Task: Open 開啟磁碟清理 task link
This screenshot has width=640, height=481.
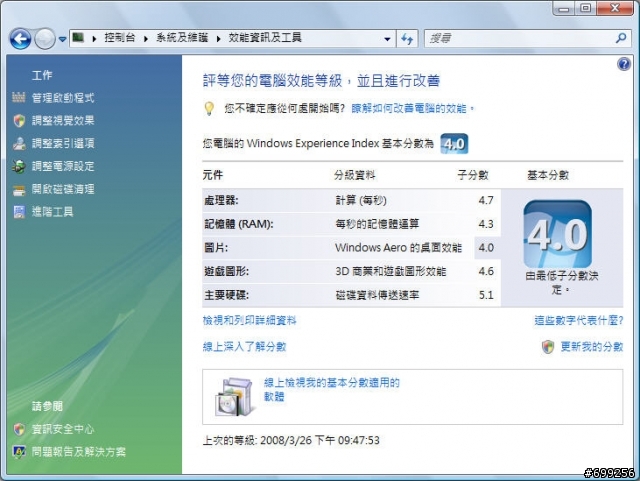Action: tap(63, 189)
